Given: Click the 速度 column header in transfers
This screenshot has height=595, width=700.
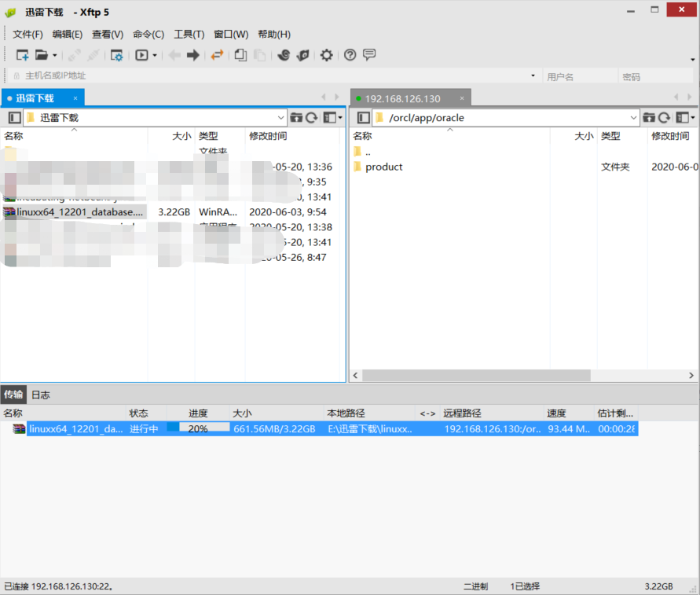Looking at the screenshot, I should [569, 413].
